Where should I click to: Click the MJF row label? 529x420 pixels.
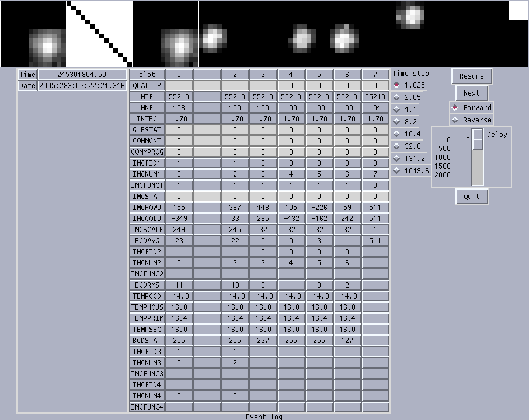click(x=147, y=97)
